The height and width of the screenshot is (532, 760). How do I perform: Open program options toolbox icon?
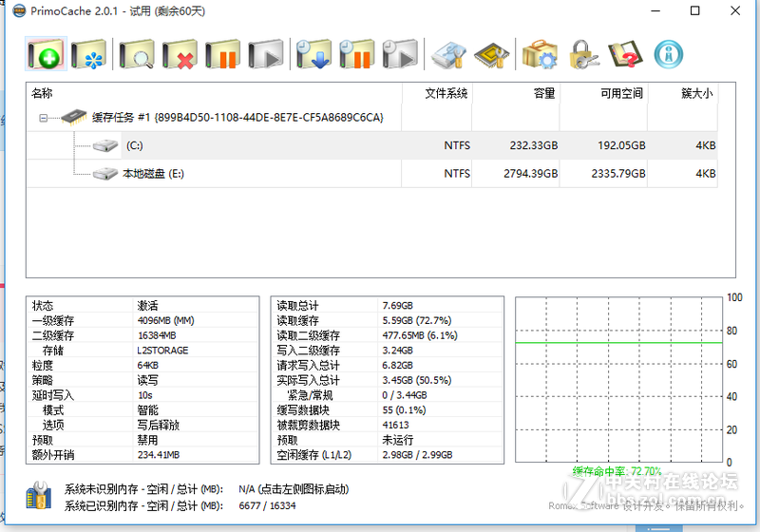(540, 54)
